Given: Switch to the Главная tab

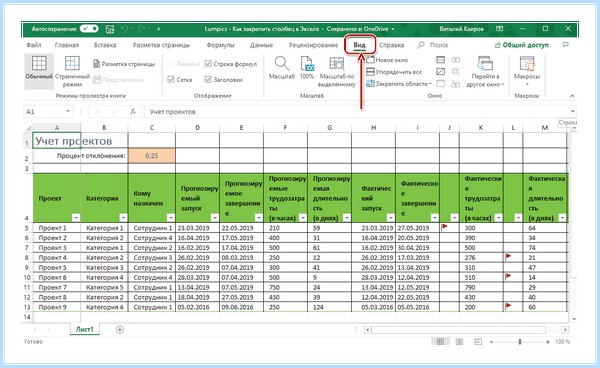Looking at the screenshot, I should pos(67,45).
